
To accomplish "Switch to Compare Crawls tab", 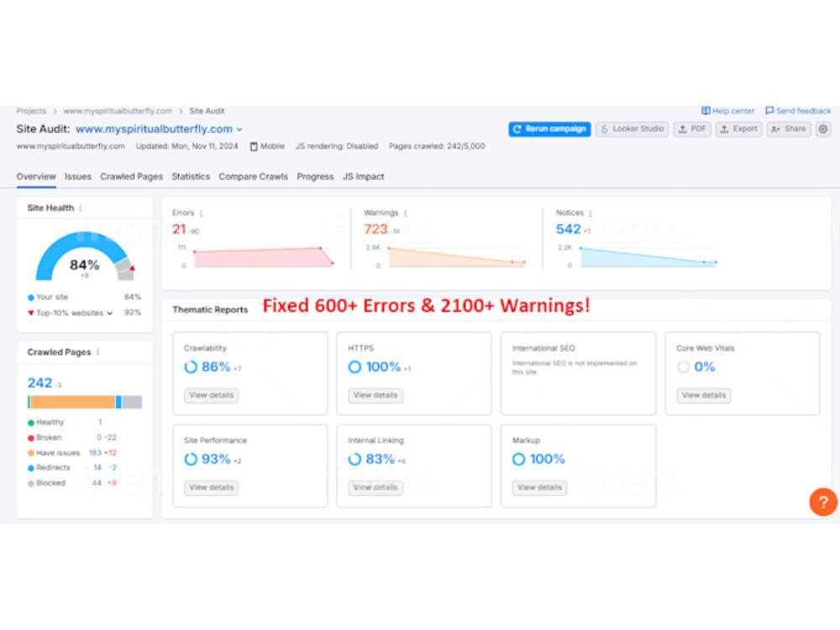I will pos(254,176).
